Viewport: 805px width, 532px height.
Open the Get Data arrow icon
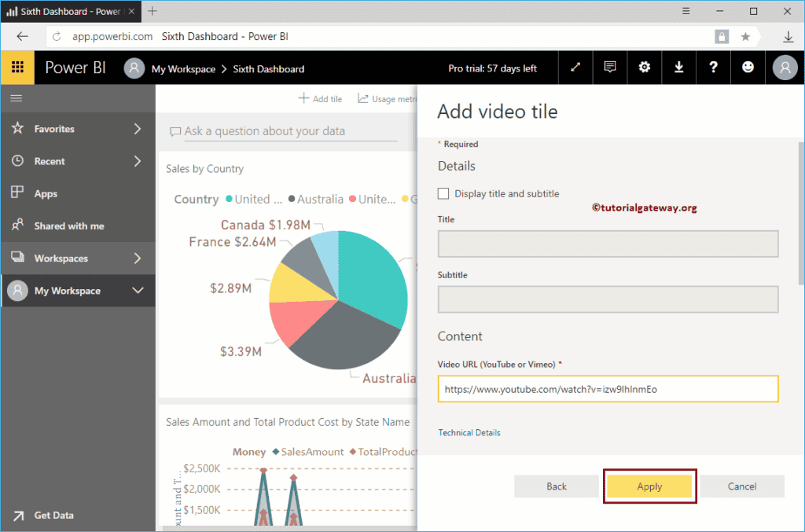click(x=17, y=515)
